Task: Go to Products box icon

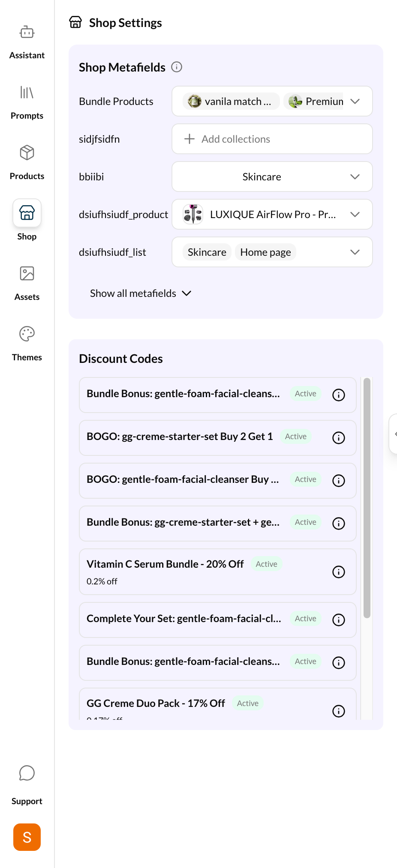Action: pos(27,153)
